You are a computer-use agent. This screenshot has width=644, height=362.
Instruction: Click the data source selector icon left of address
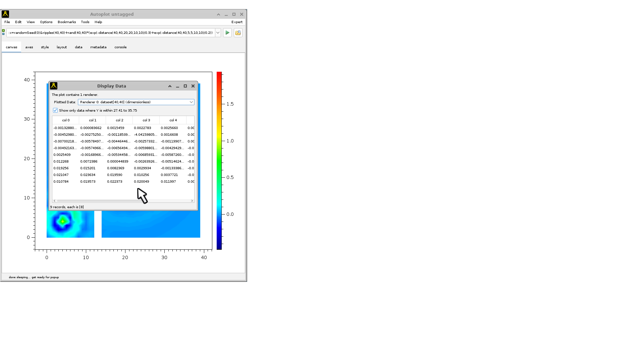pos(3,33)
